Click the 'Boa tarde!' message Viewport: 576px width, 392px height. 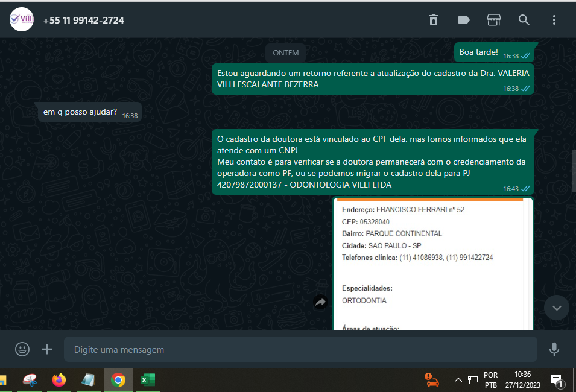494,52
